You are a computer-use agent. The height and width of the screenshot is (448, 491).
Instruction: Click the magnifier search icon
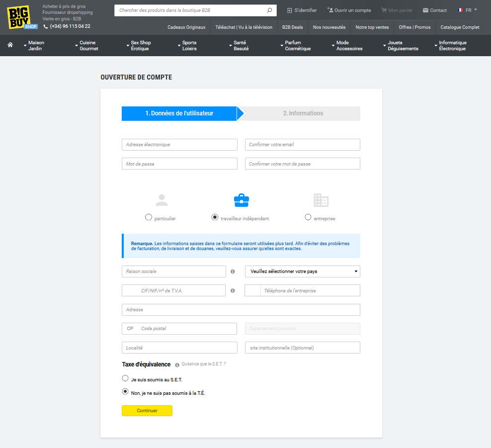click(x=269, y=10)
